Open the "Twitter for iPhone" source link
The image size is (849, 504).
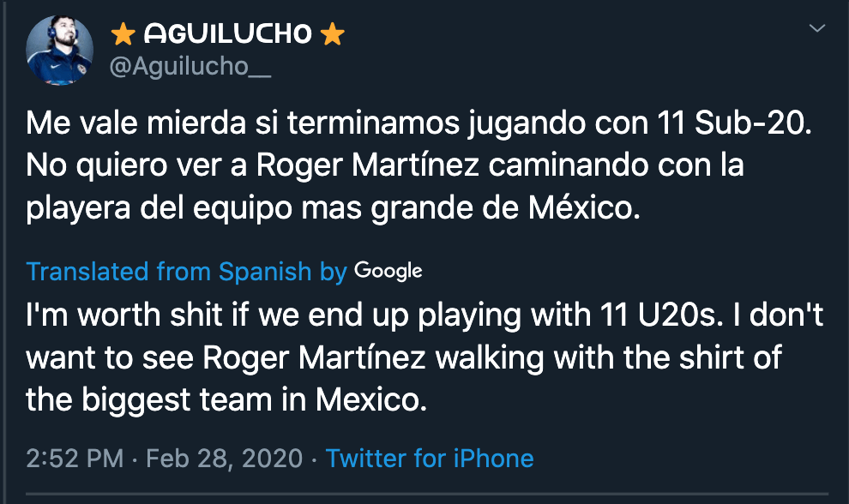coord(430,458)
